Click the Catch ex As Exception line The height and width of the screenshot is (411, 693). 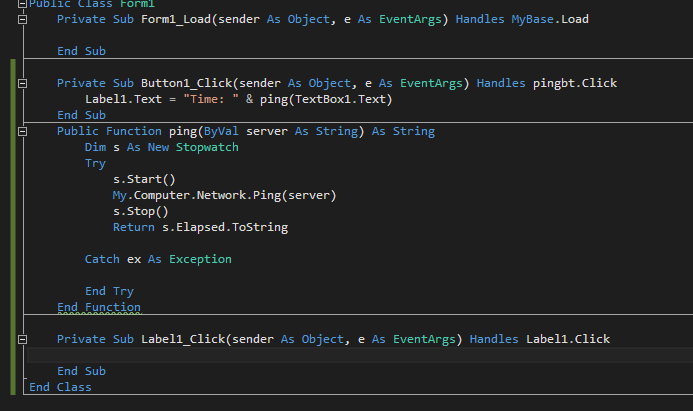[x=158, y=259]
